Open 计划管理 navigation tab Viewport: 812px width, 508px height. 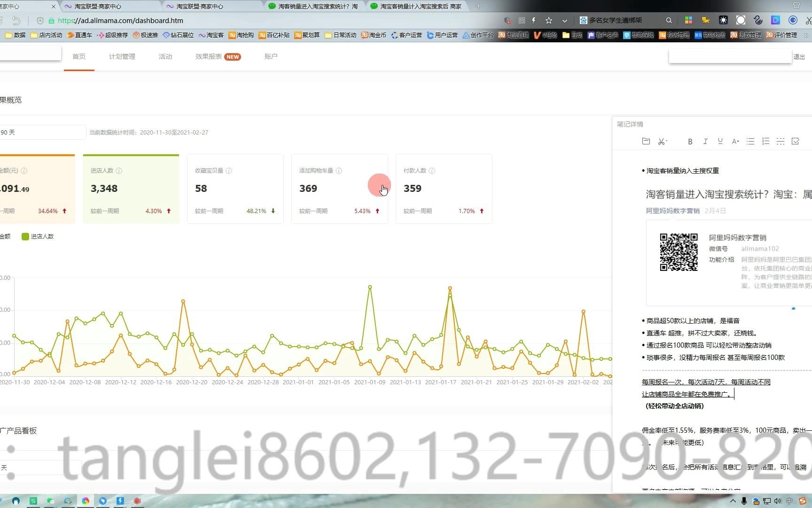122,56
